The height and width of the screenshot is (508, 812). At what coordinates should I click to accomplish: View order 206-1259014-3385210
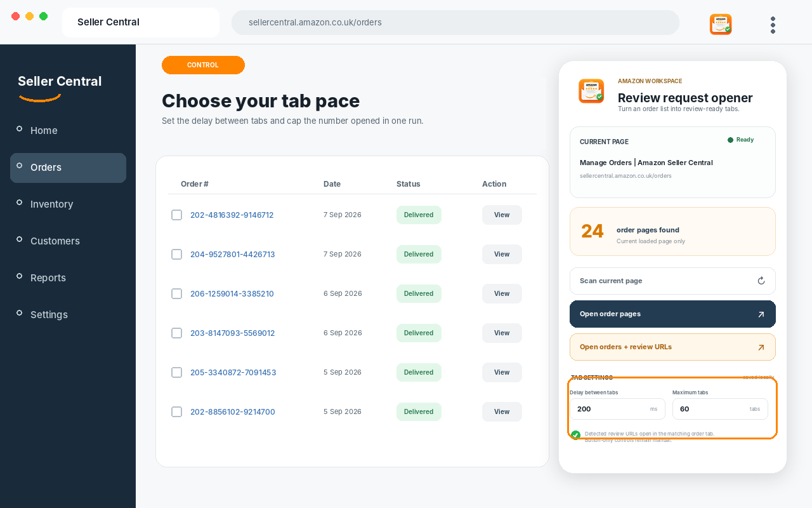click(502, 294)
